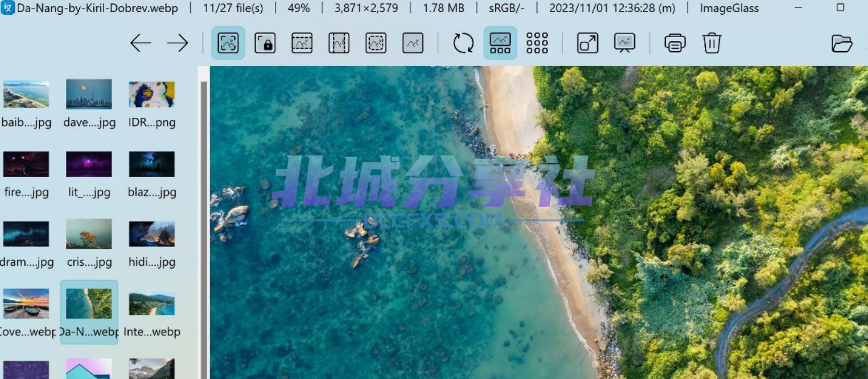This screenshot has height=379, width=868.
Task: Toggle the Auto zoom mode button
Action: 228,43
